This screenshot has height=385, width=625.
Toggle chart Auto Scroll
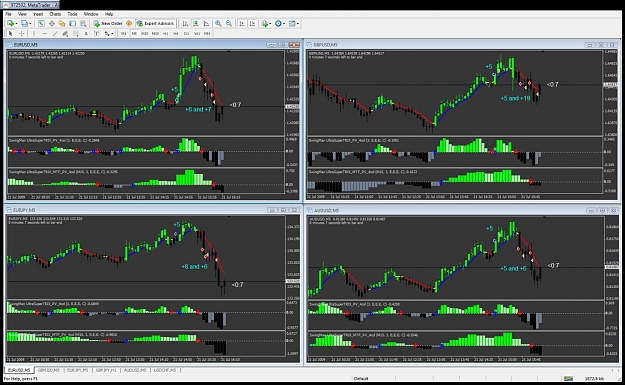point(242,24)
